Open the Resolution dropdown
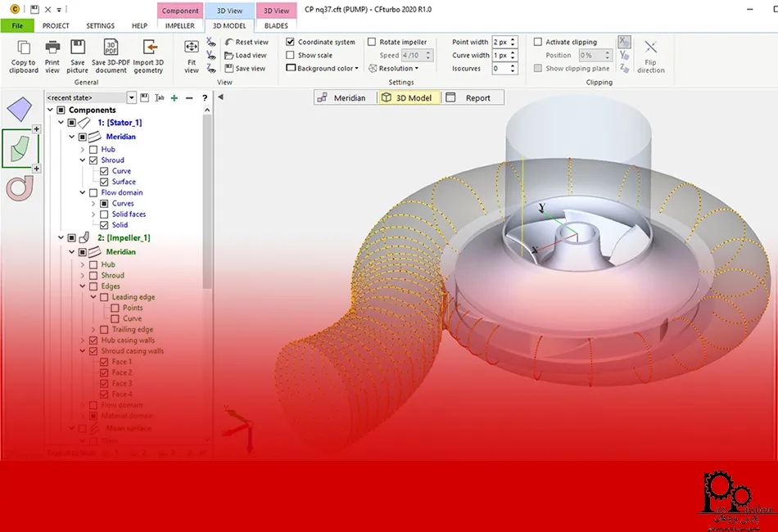This screenshot has height=532, width=778. [398, 69]
